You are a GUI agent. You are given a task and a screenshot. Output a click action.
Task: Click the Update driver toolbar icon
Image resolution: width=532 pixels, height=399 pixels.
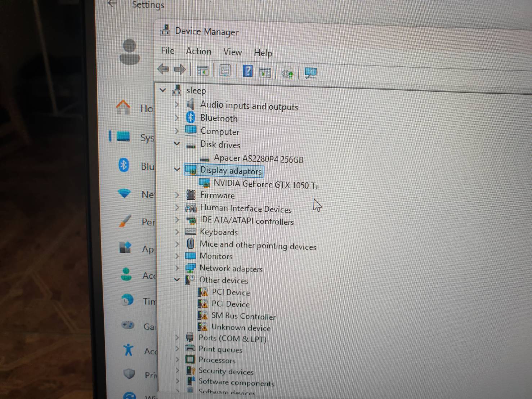click(x=287, y=73)
